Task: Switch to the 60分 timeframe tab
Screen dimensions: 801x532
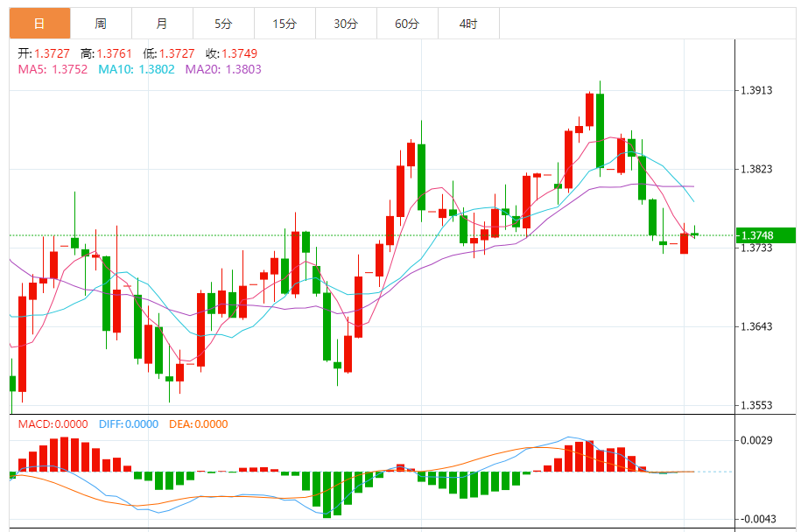Action: pyautogui.click(x=407, y=24)
